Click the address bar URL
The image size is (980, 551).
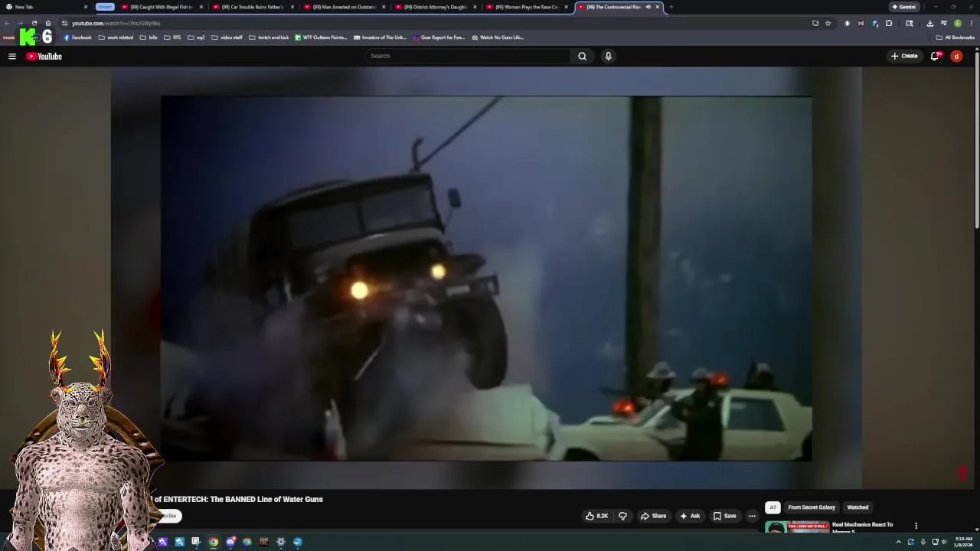(116, 23)
